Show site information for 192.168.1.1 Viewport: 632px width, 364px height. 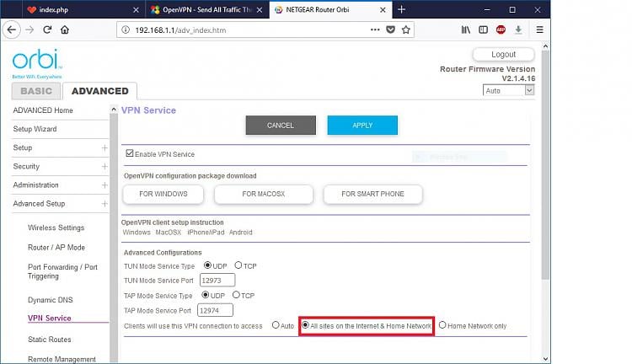click(x=126, y=29)
